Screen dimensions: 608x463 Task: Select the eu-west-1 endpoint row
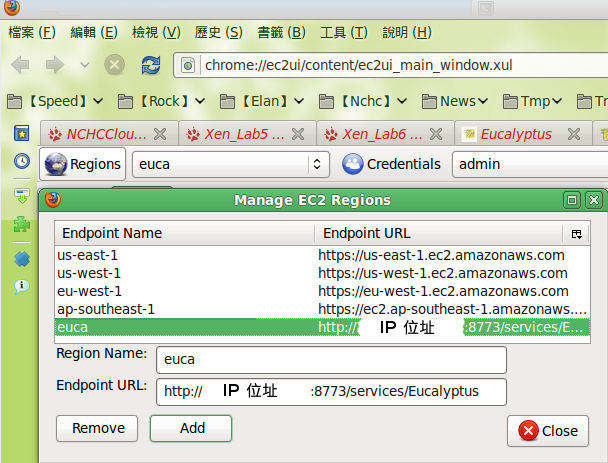(x=322, y=291)
